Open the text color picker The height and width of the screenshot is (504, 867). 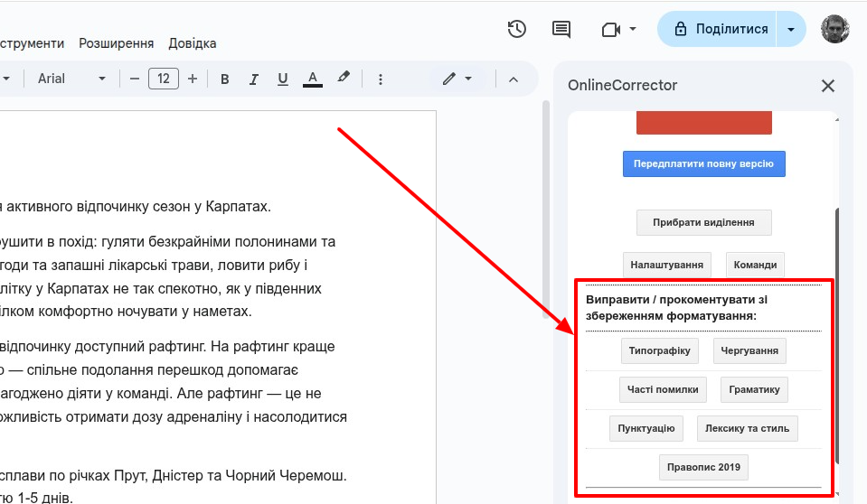313,79
